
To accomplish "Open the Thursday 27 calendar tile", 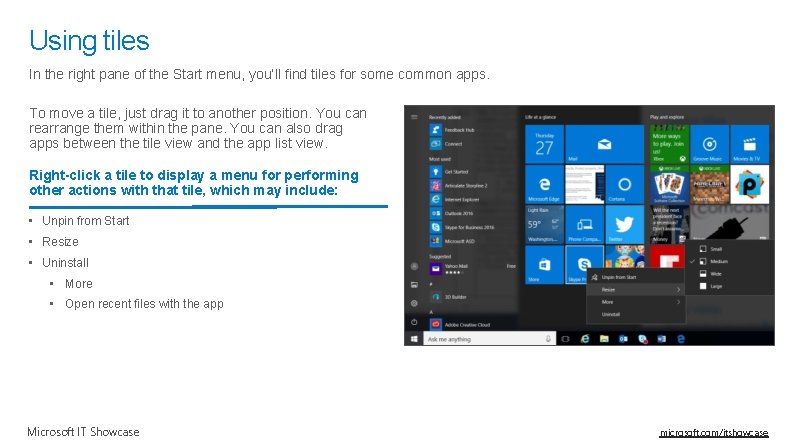I will (x=544, y=144).
